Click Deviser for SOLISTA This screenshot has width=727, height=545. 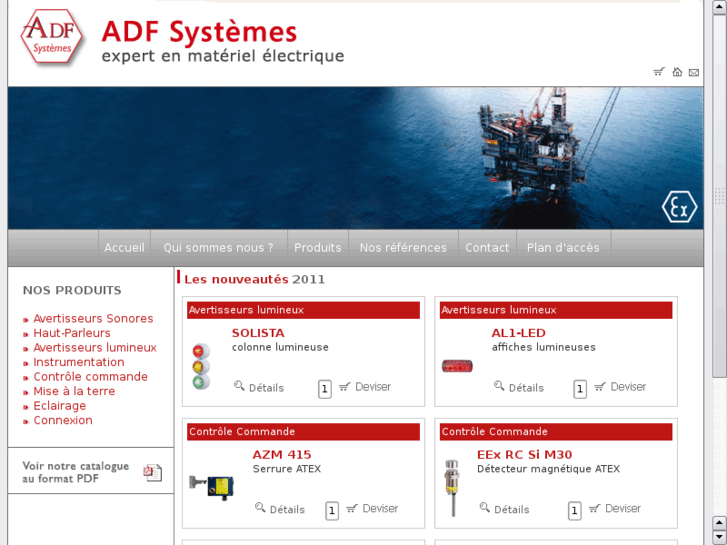(373, 387)
